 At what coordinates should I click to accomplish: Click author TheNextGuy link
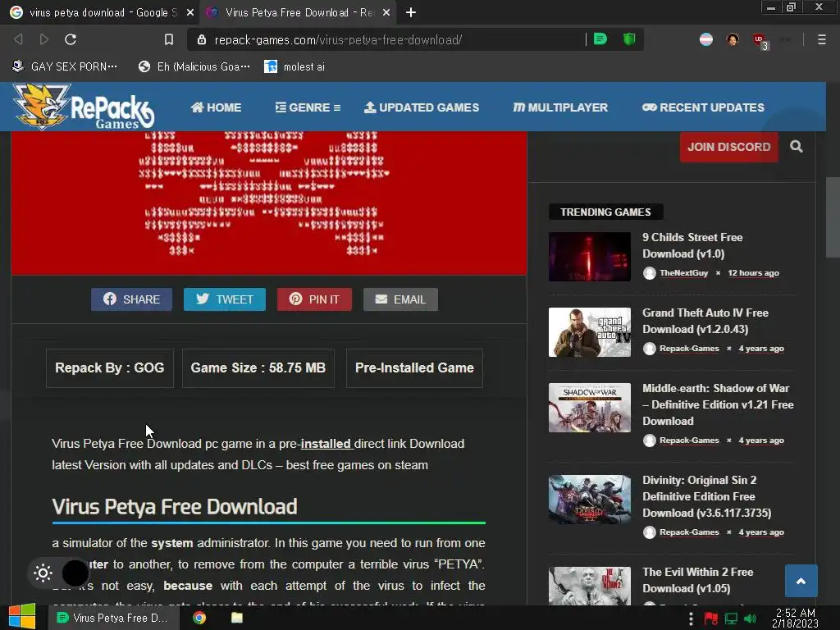[x=683, y=272]
